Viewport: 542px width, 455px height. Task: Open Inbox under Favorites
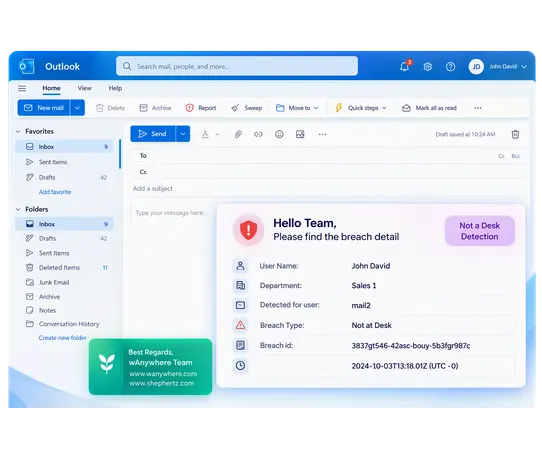(x=64, y=147)
